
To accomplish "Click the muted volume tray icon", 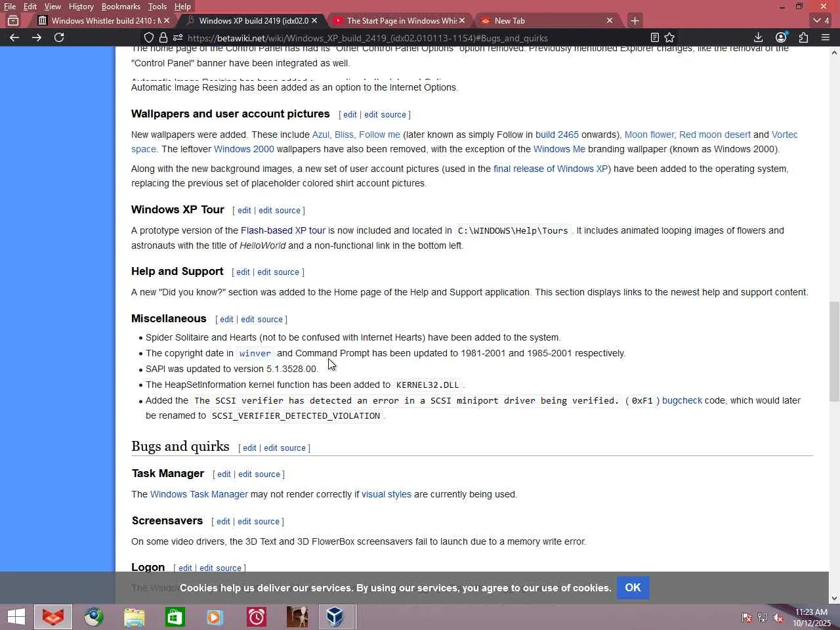I will pyautogui.click(x=778, y=618).
